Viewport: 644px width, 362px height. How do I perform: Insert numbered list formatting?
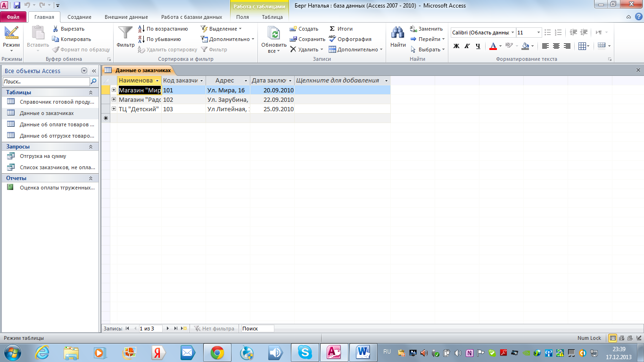558,33
